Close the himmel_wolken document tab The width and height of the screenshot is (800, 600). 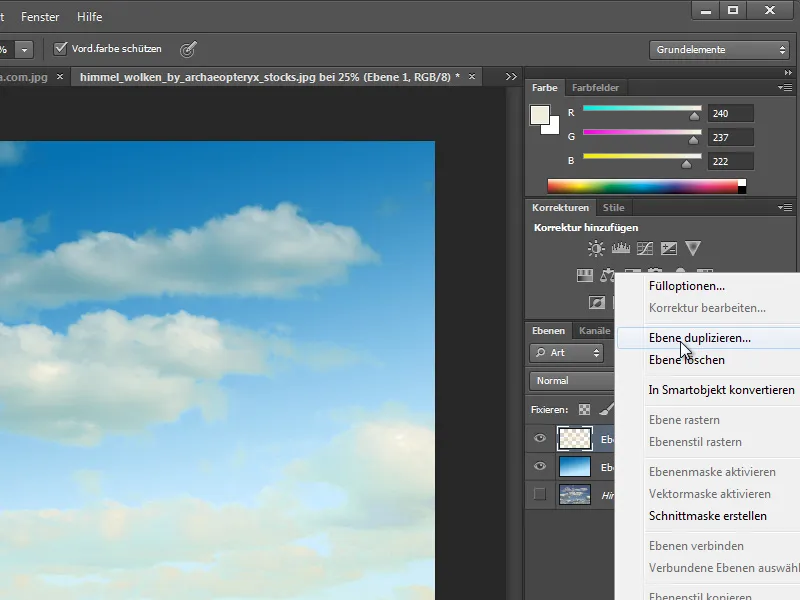[x=472, y=77]
